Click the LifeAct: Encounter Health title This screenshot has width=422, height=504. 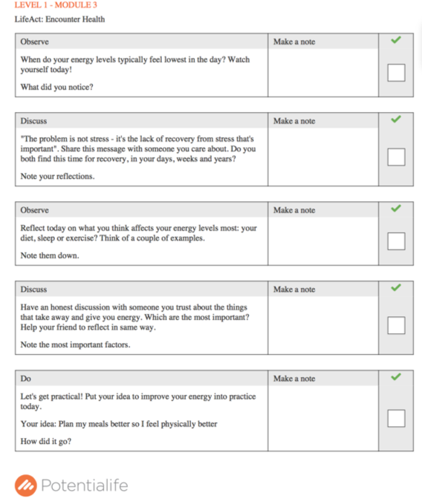[59, 19]
